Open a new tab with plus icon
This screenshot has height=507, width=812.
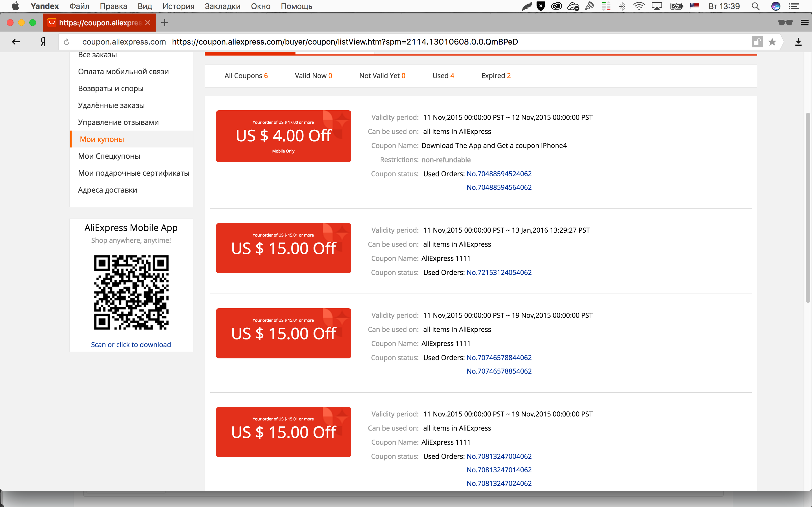[x=164, y=23]
